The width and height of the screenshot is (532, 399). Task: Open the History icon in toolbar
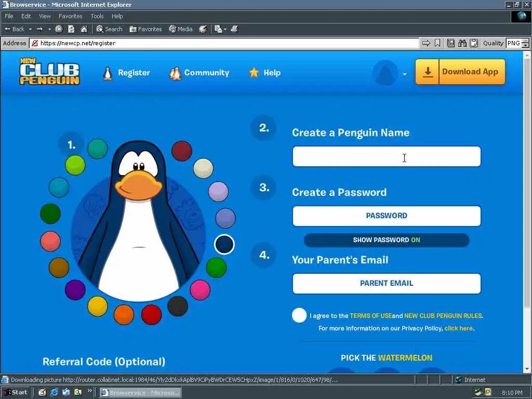(203, 29)
